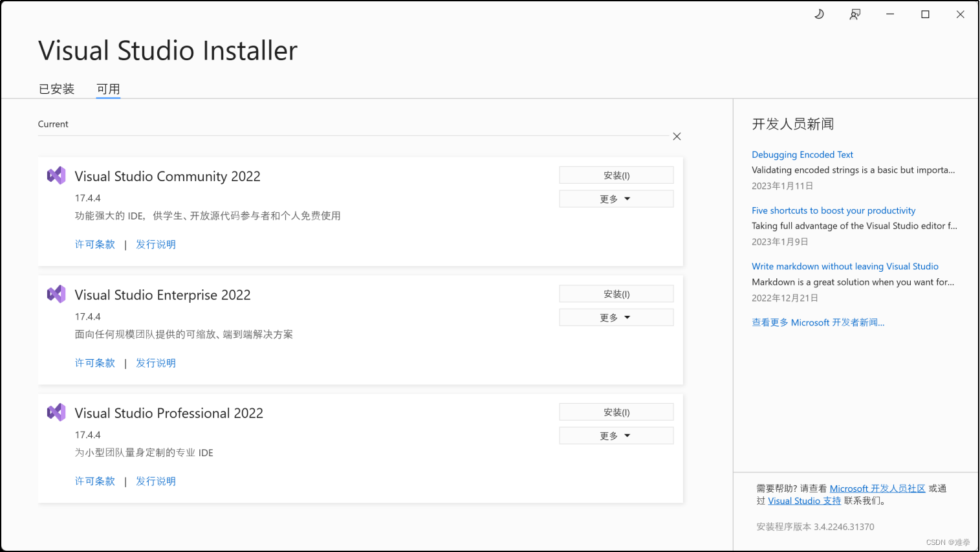Install Visual Studio Community 2022

click(x=616, y=175)
